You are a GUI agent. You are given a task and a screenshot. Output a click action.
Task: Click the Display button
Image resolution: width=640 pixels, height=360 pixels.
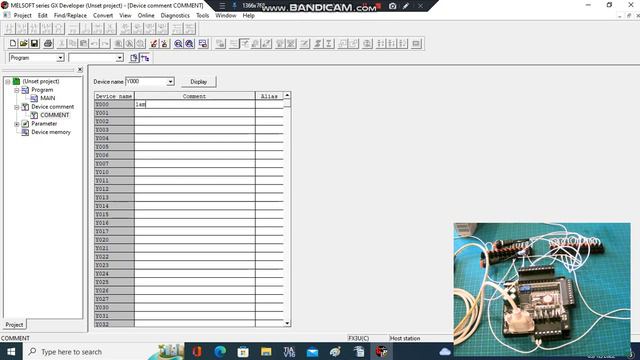pyautogui.click(x=198, y=82)
